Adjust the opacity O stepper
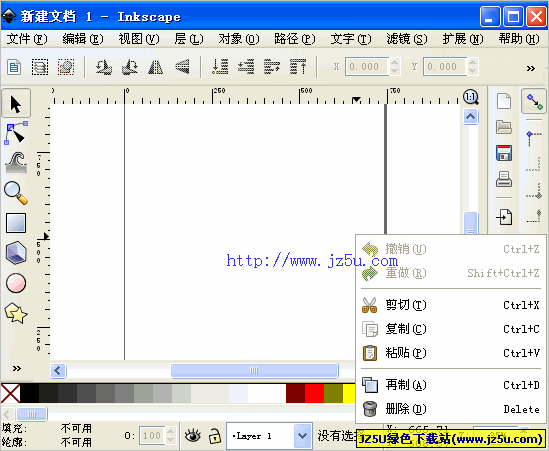This screenshot has height=451, width=549. tap(171, 436)
